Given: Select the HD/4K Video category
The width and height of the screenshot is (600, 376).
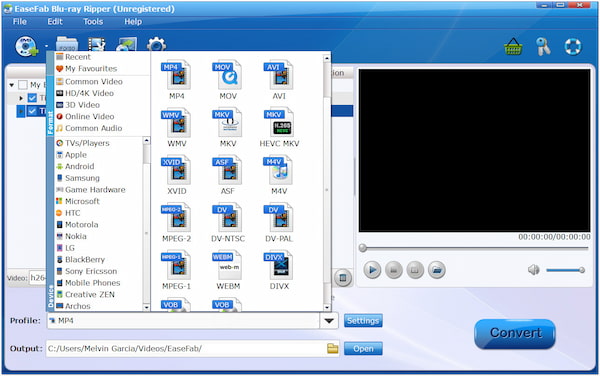Looking at the screenshot, I should tap(85, 93).
